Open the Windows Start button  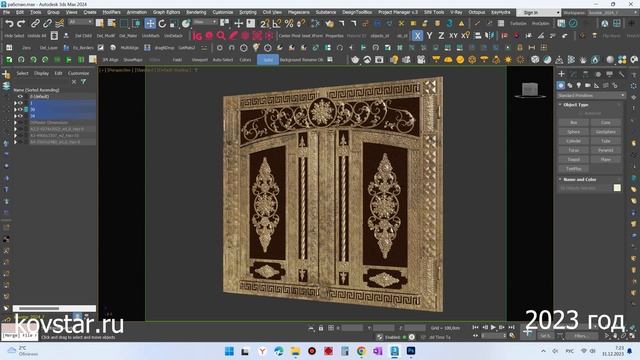click(x=229, y=351)
